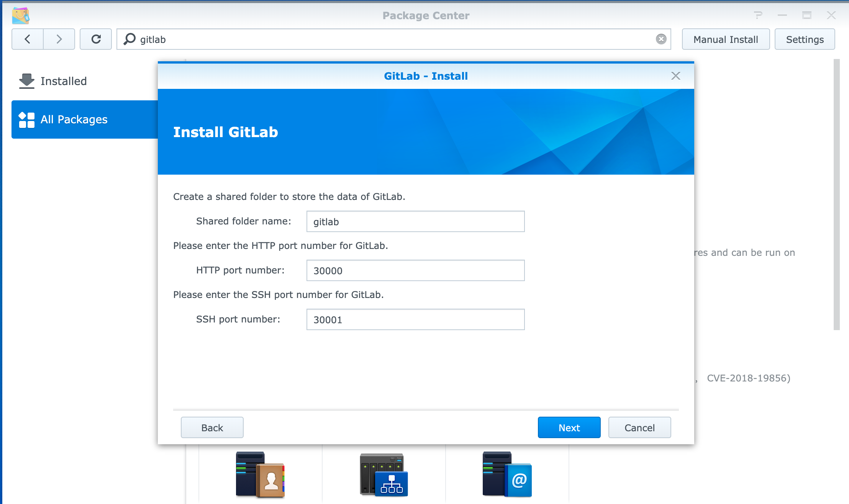Select the directory server network package icon
Viewport: 849px width, 504px height.
(x=384, y=475)
